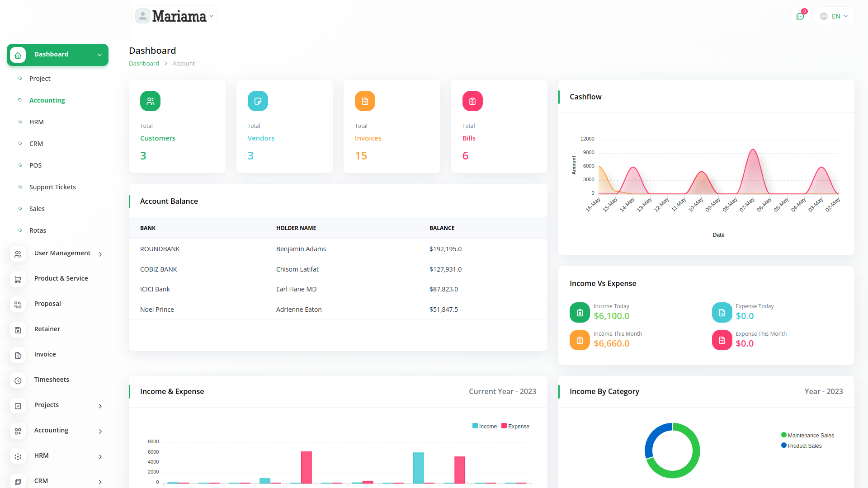868x488 pixels.
Task: Select Accounting dashboard submenu item
Action: 47,100
